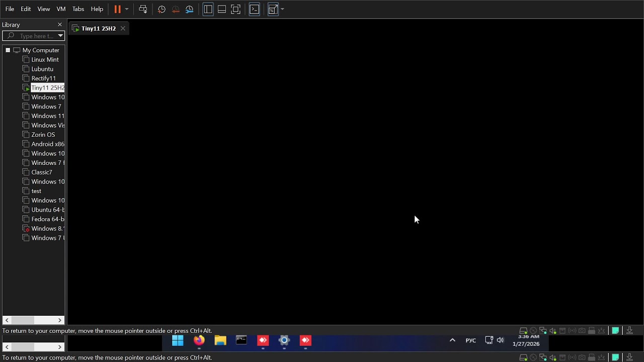Open the guest network tray icon
The height and width of the screenshot is (362, 644).
pos(489,340)
